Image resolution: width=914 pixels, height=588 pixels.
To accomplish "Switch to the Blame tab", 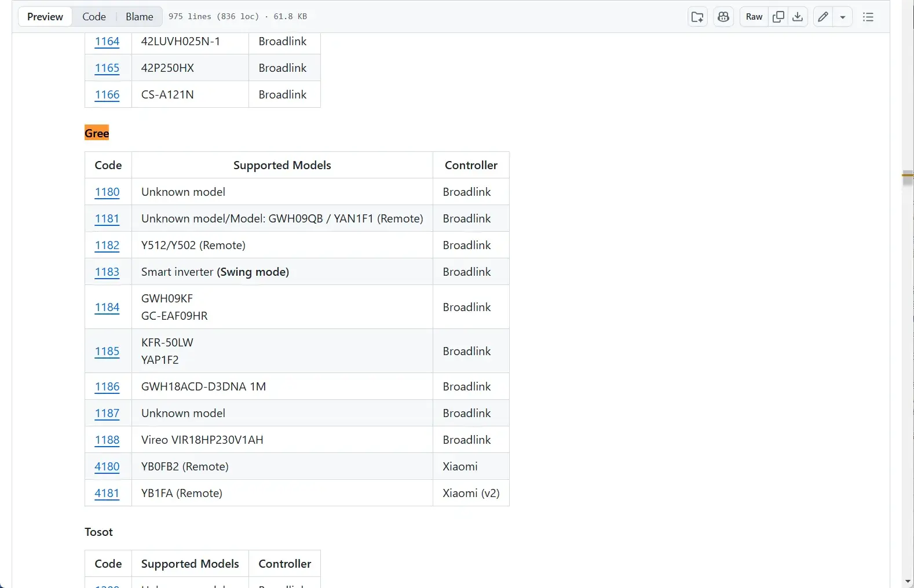I will click(140, 17).
